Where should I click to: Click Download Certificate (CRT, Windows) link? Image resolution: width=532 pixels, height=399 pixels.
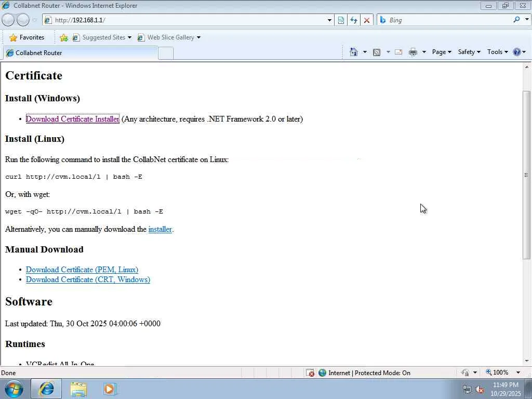click(x=88, y=279)
